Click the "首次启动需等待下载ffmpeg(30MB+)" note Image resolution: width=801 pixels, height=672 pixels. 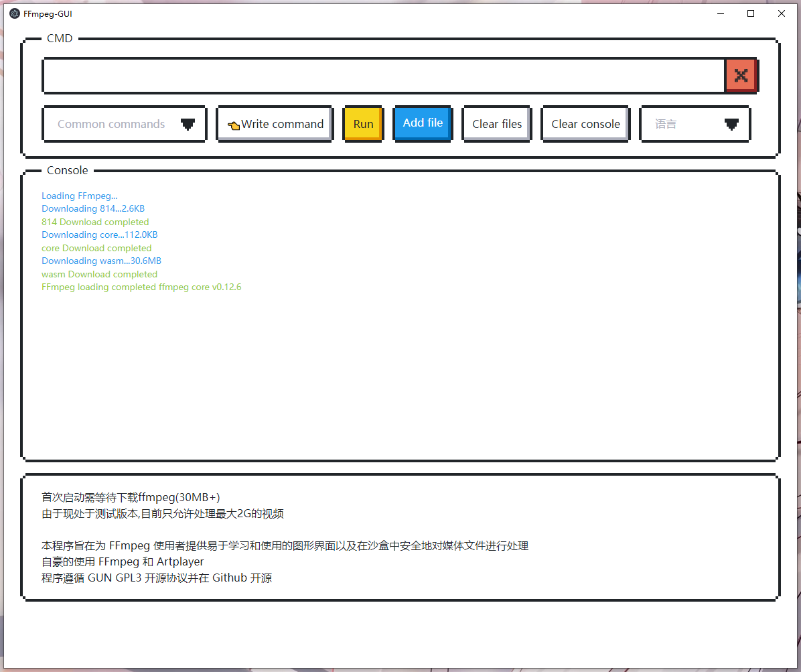[131, 497]
